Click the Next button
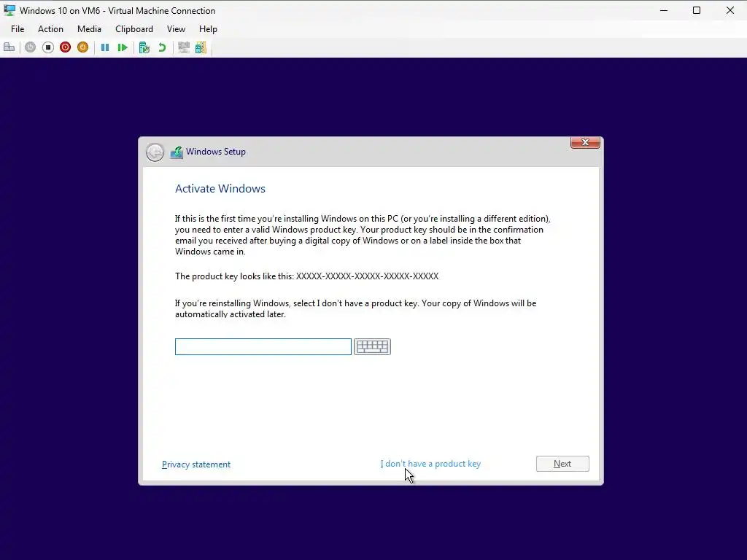 click(562, 464)
